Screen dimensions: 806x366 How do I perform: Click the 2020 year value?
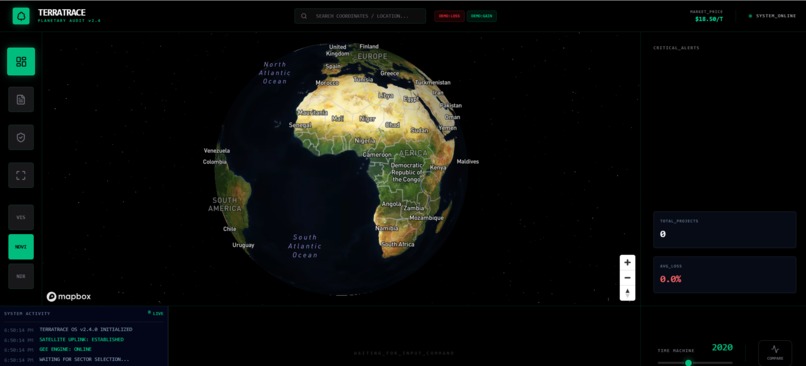(722, 348)
